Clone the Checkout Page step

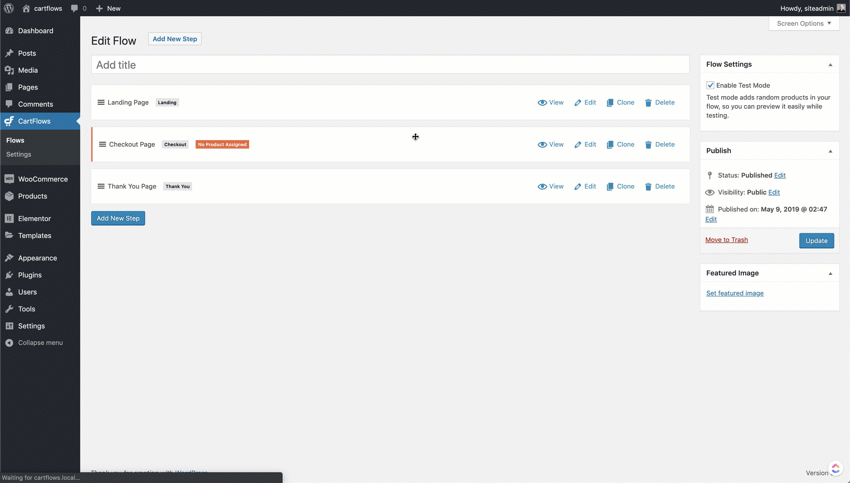click(x=620, y=144)
